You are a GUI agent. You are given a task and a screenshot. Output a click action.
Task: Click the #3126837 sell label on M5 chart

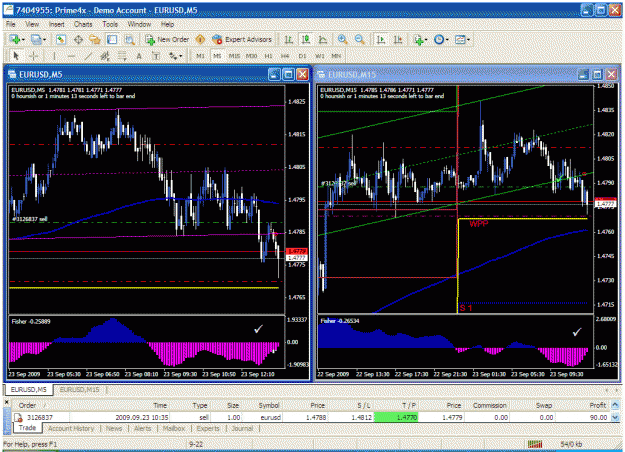29,219
